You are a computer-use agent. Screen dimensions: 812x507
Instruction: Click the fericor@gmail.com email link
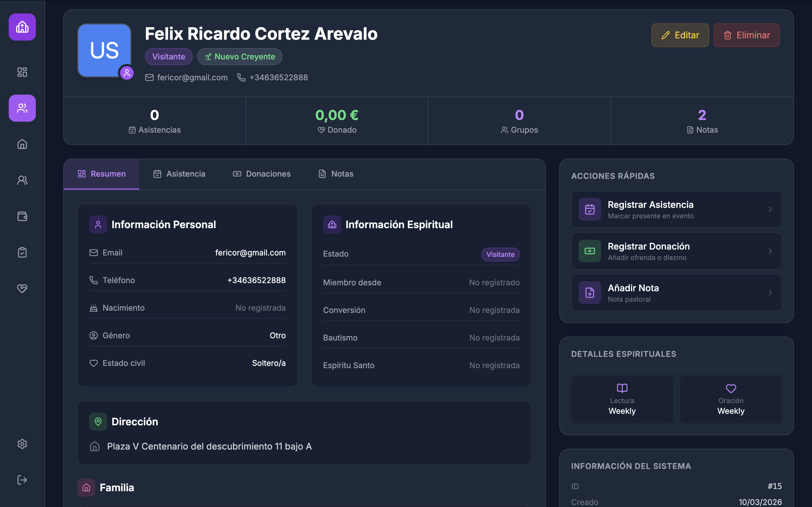click(x=192, y=77)
